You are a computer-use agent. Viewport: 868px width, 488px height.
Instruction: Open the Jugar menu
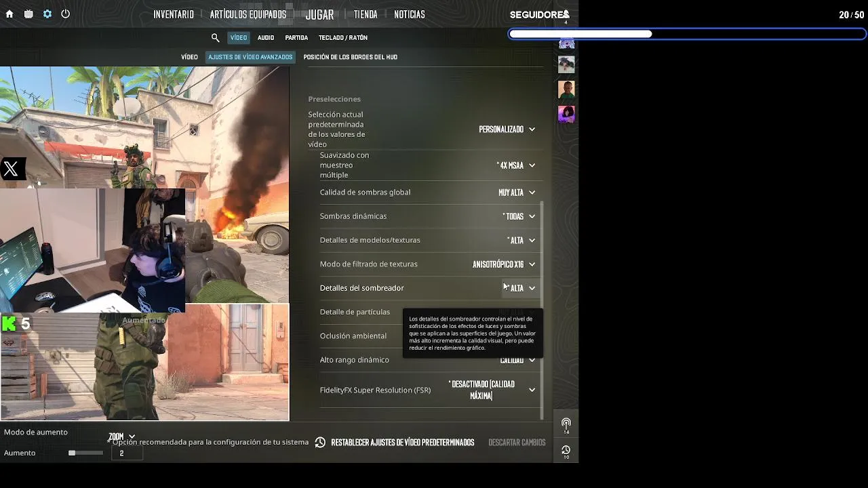[x=319, y=14]
